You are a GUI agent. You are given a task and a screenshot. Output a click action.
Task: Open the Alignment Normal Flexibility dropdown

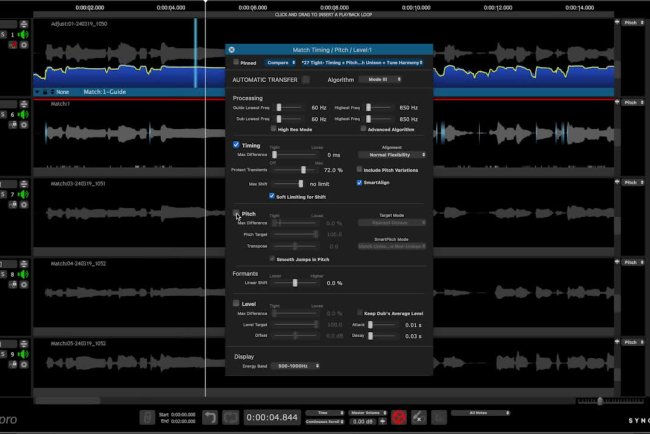pyautogui.click(x=392, y=155)
